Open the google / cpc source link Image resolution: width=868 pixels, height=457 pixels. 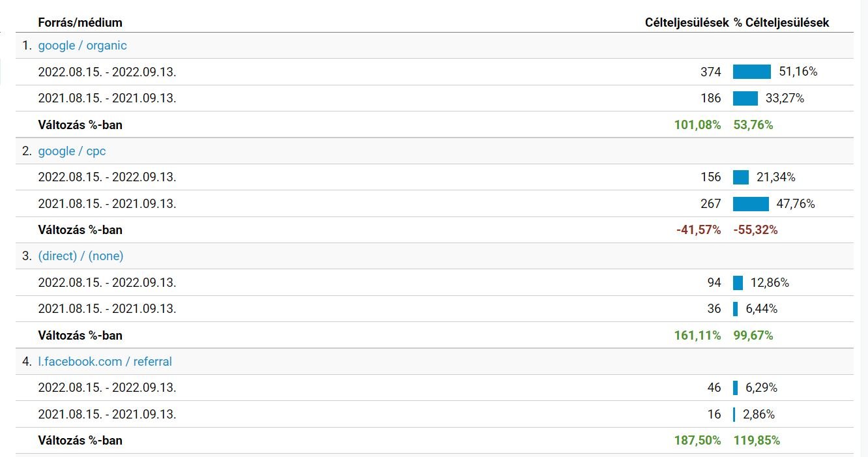pos(72,151)
